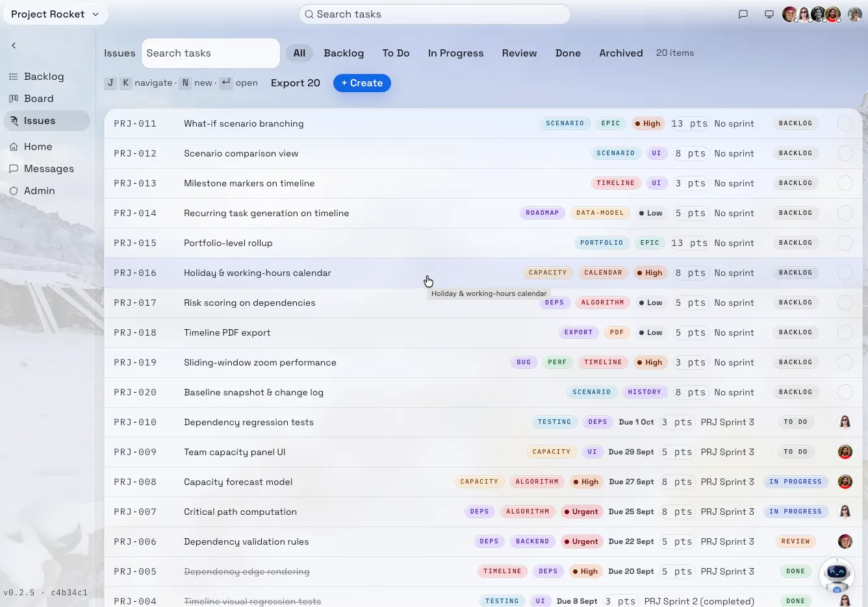Switch to the Done filter tab

(x=568, y=53)
